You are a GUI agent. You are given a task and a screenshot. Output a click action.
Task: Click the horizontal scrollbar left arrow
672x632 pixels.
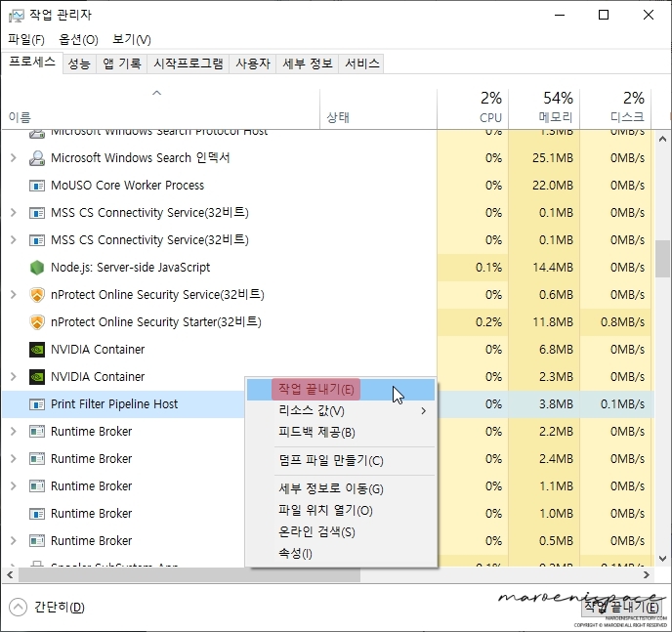11,575
